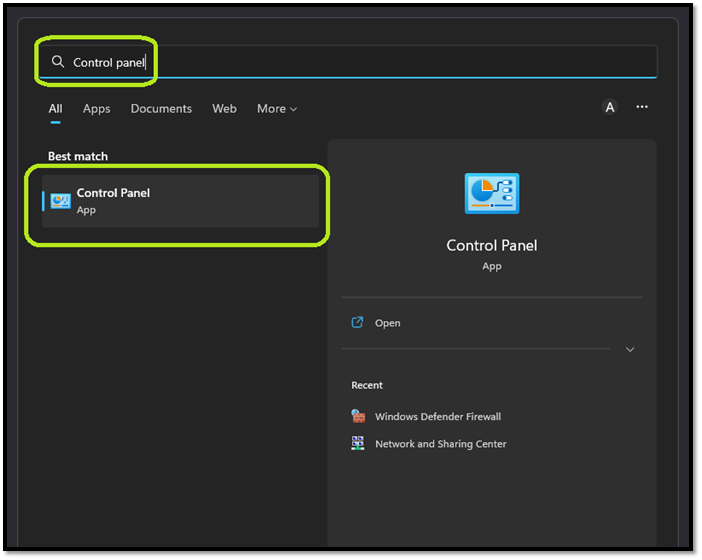
Task: Click the Windows Defender Firewall icon
Action: pos(358,416)
